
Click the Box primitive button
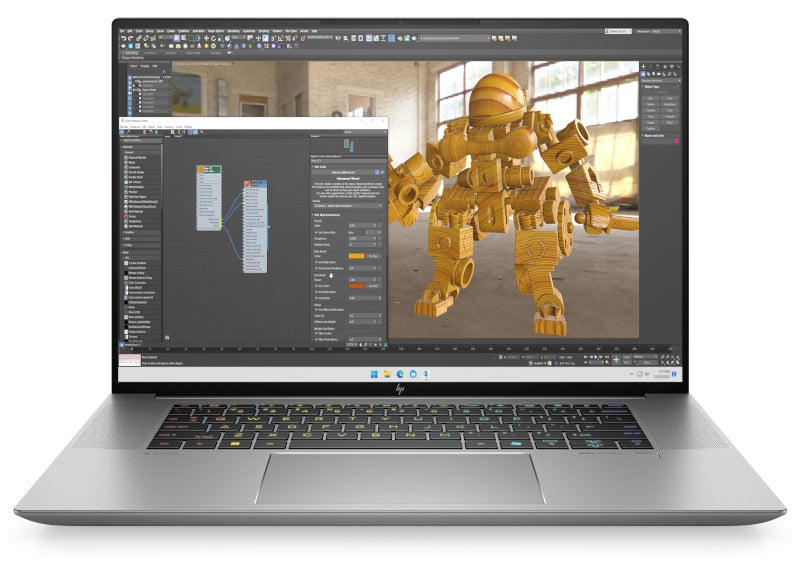pos(651,98)
